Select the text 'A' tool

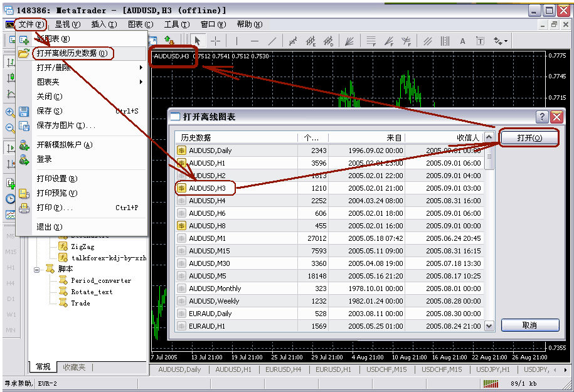coord(462,41)
